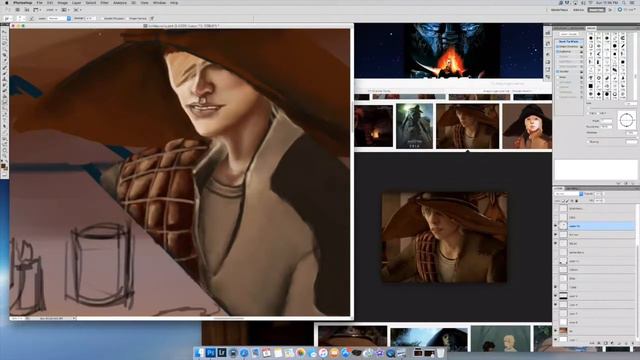The width and height of the screenshot is (640, 360).
Task: Click the dark fire thumbnail in the gallery
Action: [373, 126]
